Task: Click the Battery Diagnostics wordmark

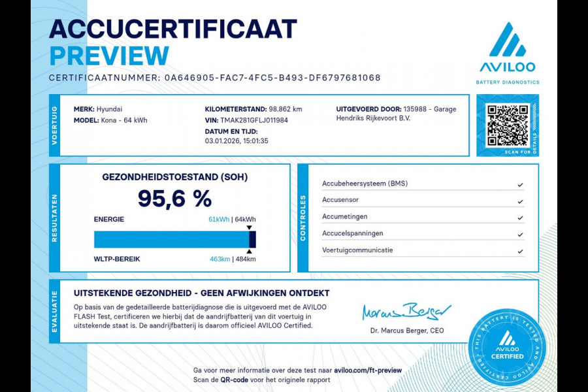Action: (506, 82)
